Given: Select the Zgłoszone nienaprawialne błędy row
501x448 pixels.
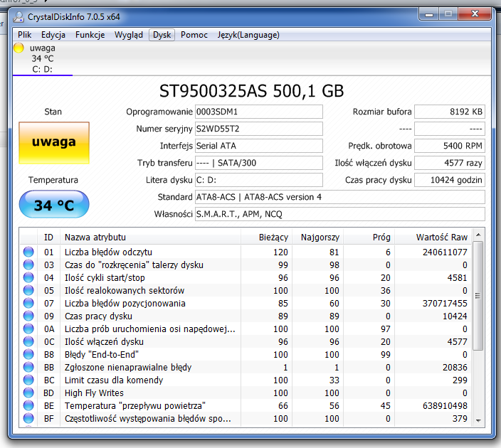Looking at the screenshot, I should 246,367.
